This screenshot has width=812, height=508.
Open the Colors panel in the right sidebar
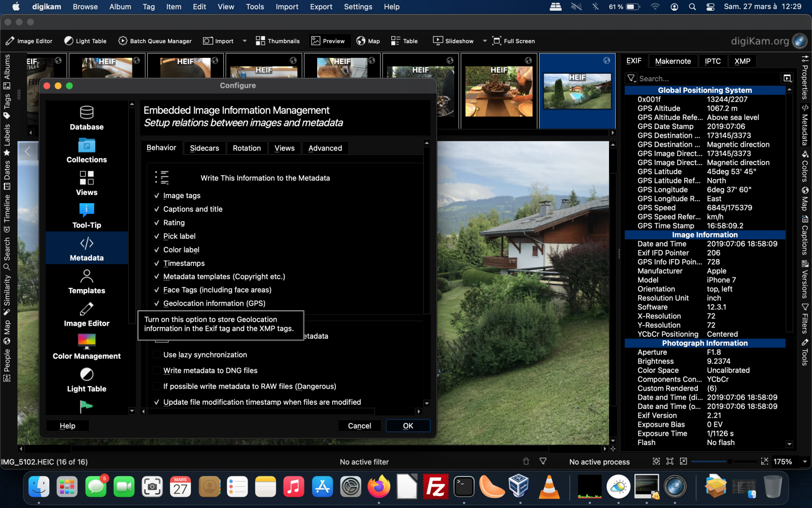(x=804, y=173)
